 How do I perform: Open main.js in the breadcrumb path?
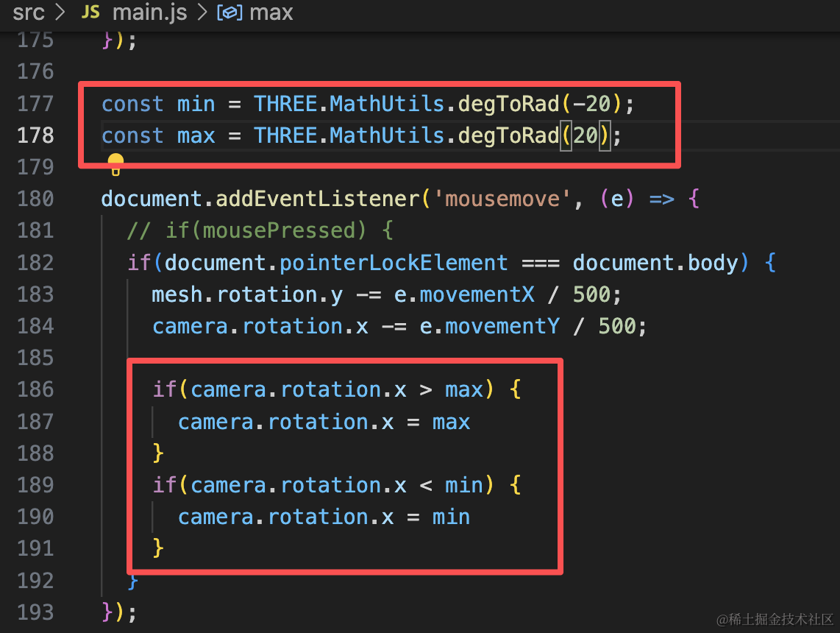149,13
